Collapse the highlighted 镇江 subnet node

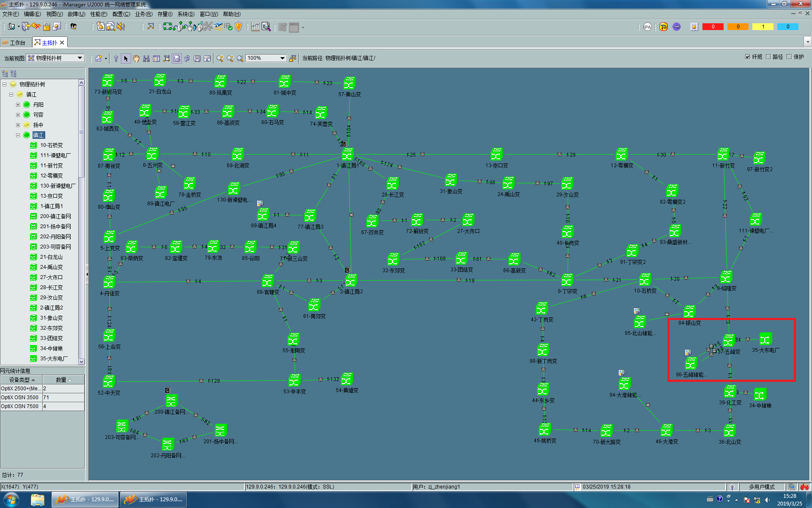click(18, 135)
